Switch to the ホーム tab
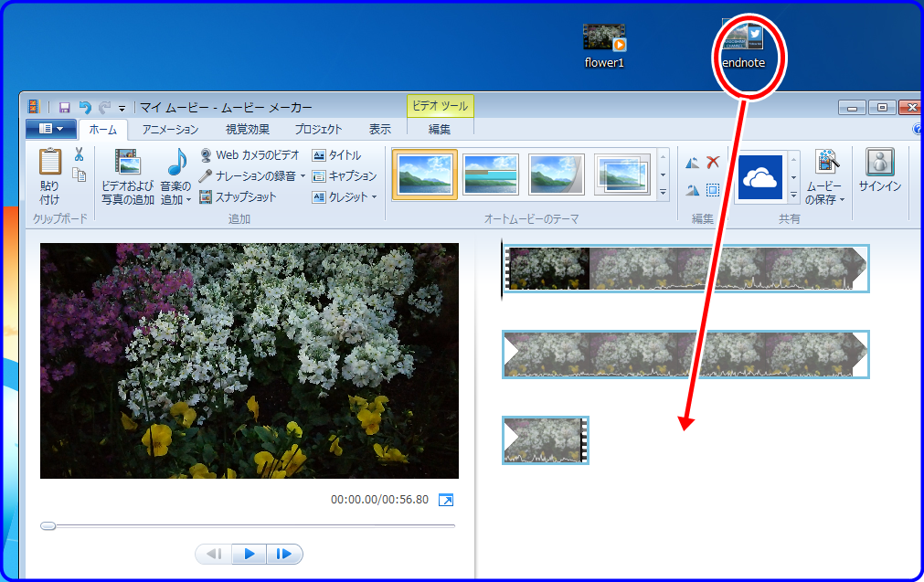 coord(103,129)
